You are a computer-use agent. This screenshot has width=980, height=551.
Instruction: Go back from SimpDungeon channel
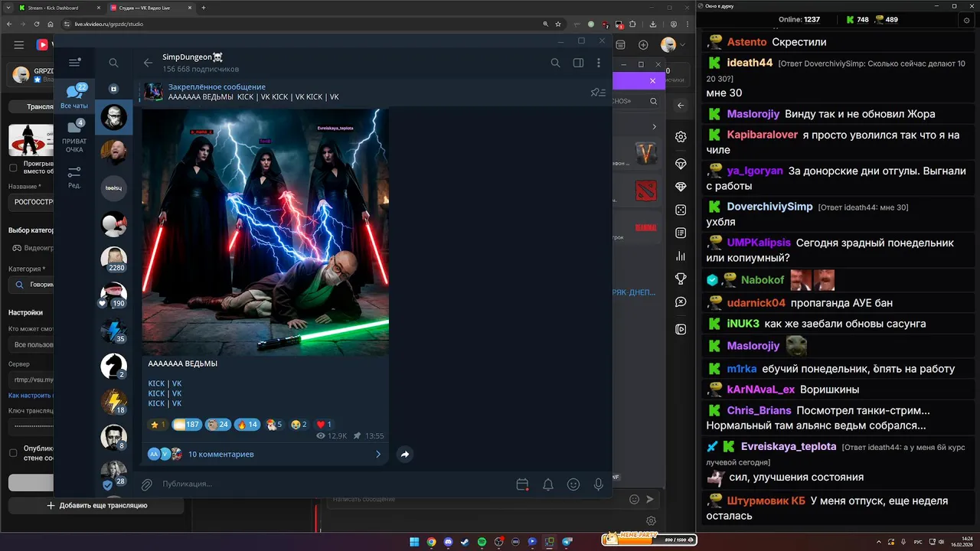[148, 63]
